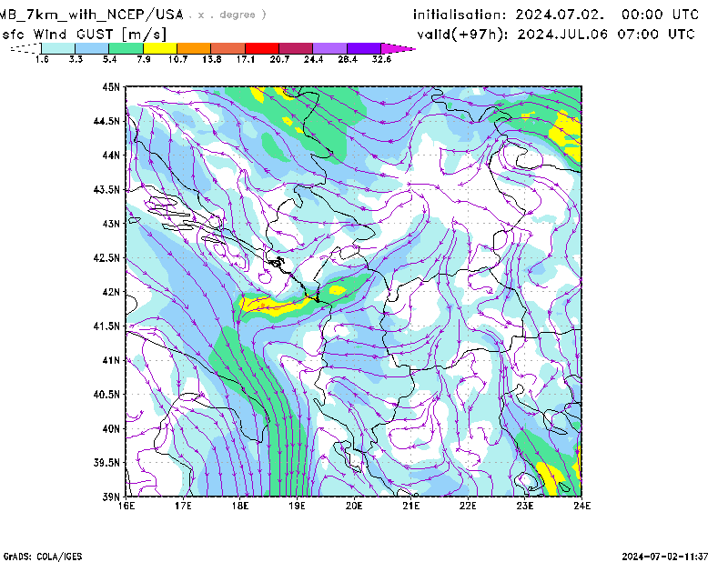728x562 pixels.
Task: Click the legend value 7.9
Action: [x=144, y=59]
